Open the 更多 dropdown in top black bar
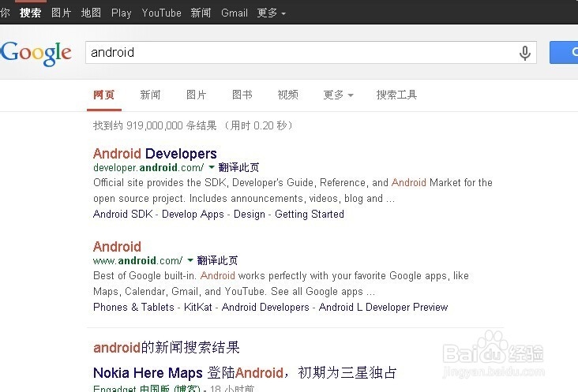 pyautogui.click(x=272, y=13)
